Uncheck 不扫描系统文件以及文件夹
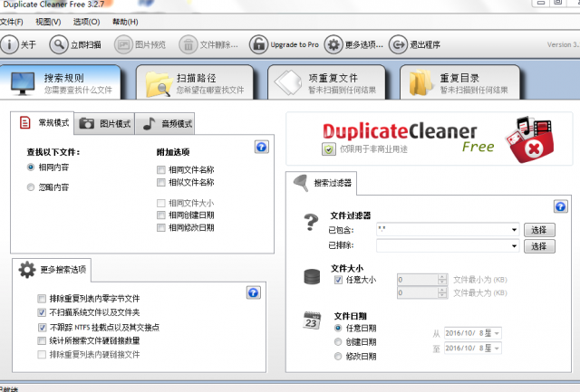Screen dimensions: 580x392 (42, 312)
